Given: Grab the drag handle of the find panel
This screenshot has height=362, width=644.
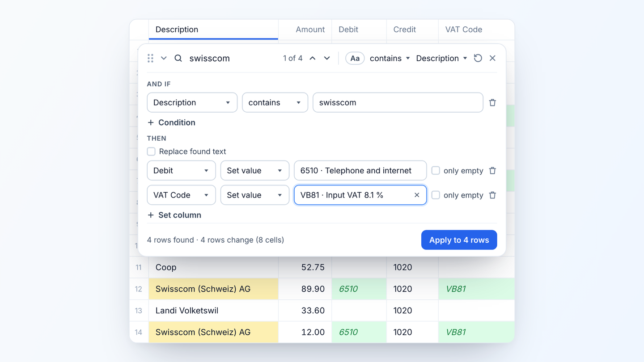Looking at the screenshot, I should [150, 58].
